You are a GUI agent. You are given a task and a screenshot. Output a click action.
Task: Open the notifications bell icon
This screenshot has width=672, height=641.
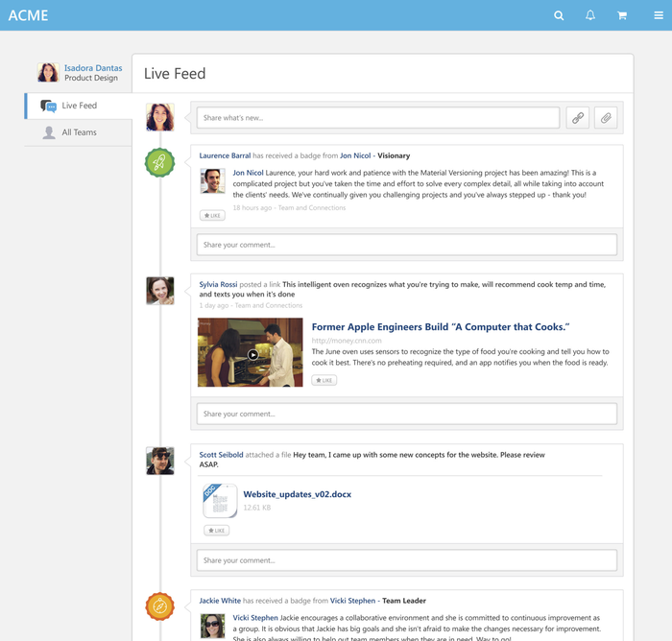click(590, 15)
